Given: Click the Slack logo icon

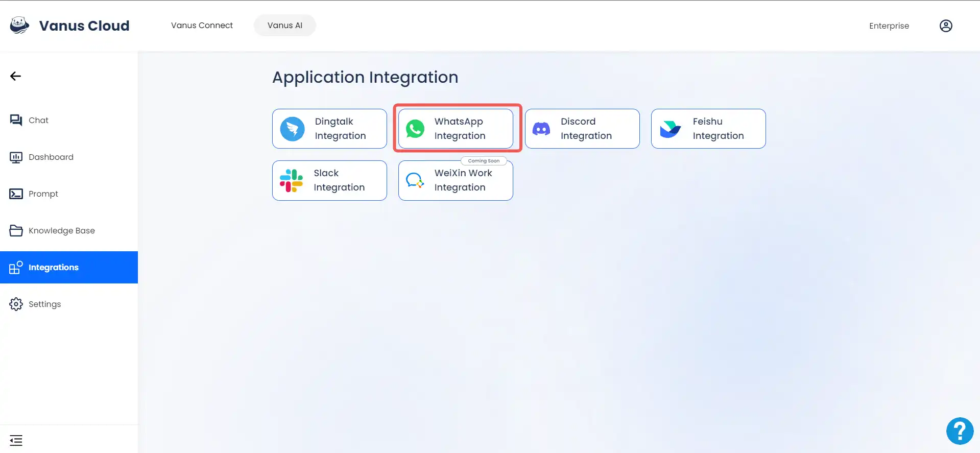Looking at the screenshot, I should click(291, 180).
